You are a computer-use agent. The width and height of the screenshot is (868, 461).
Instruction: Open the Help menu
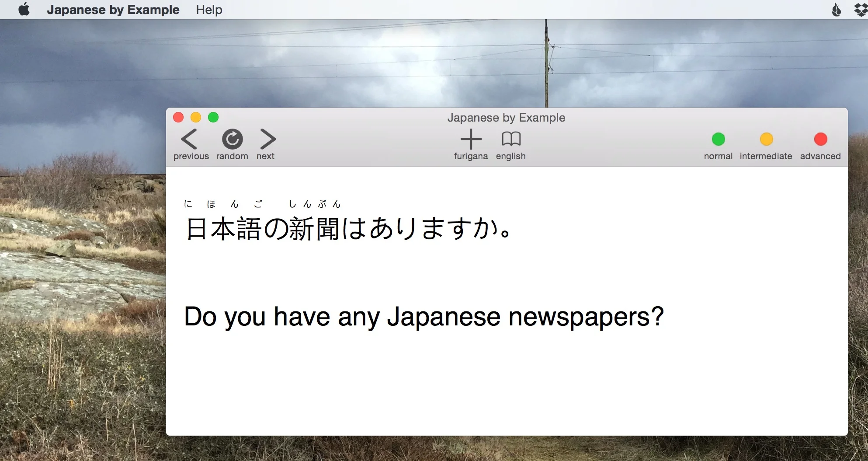(209, 10)
